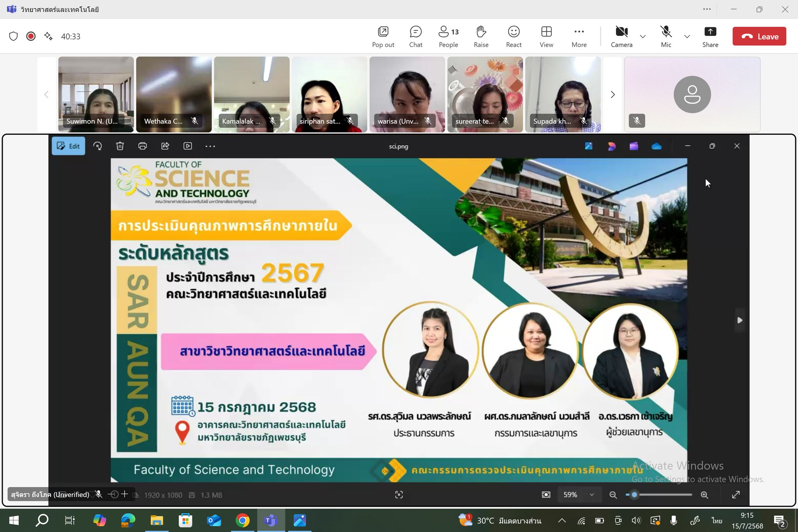Open the More actions menu
Screen dimensions: 798x532
[x=579, y=36]
